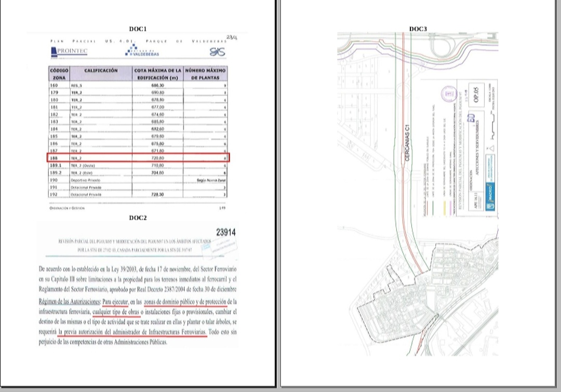Screen dimensions: 561x392
Task: Select the TER_2 (Oeste) cell
Action: pyautogui.click(x=83, y=166)
